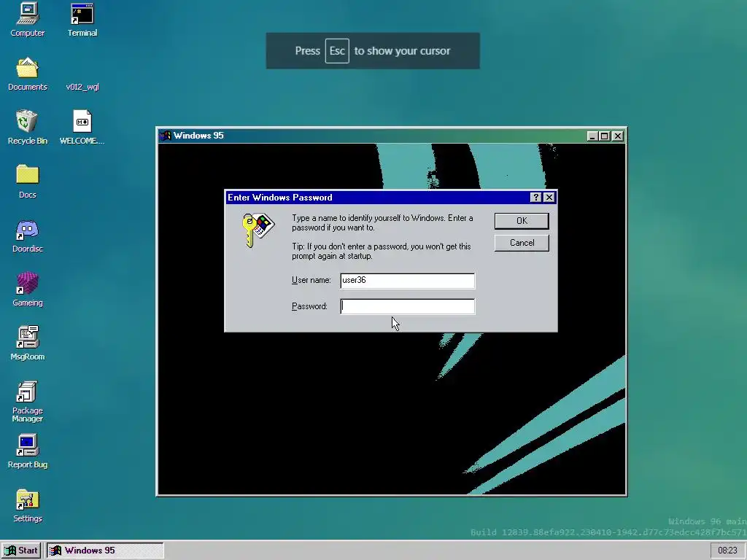This screenshot has height=560, width=747.
Task: Open the Start menu button
Action: pos(21,551)
